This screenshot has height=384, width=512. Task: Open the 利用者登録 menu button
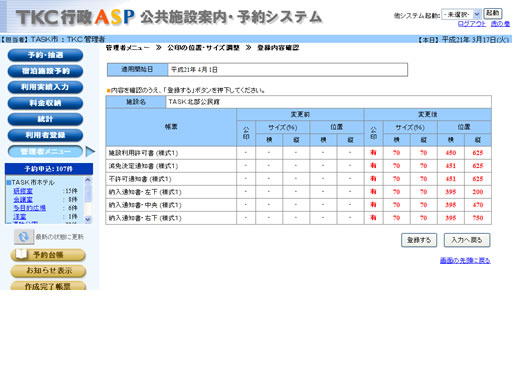[45, 135]
